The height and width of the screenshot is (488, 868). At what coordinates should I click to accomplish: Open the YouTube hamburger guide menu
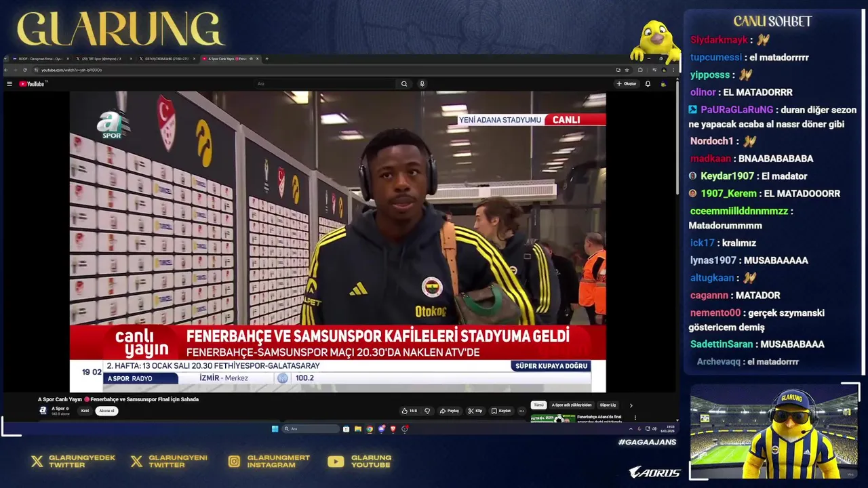[9, 84]
